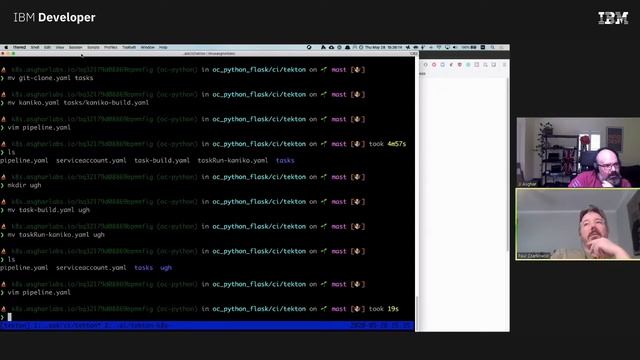Screen dimensions: 640x360
Task: Open the Help menu
Action: tap(163, 47)
